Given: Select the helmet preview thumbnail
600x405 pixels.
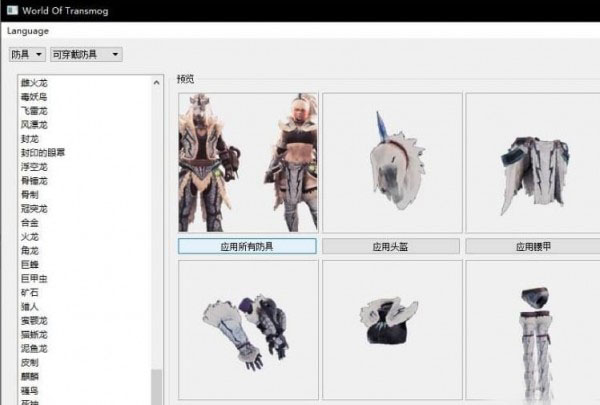Looking at the screenshot, I should click(392, 162).
